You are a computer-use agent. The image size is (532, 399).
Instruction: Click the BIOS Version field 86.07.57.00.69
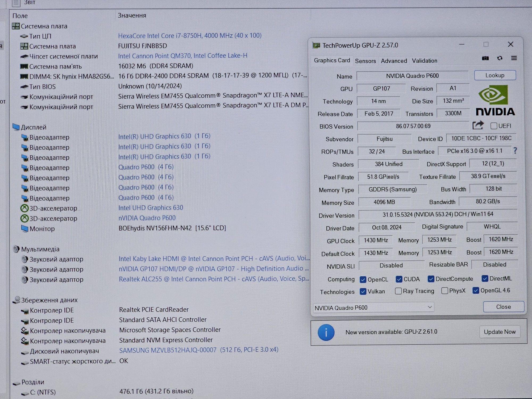click(413, 126)
